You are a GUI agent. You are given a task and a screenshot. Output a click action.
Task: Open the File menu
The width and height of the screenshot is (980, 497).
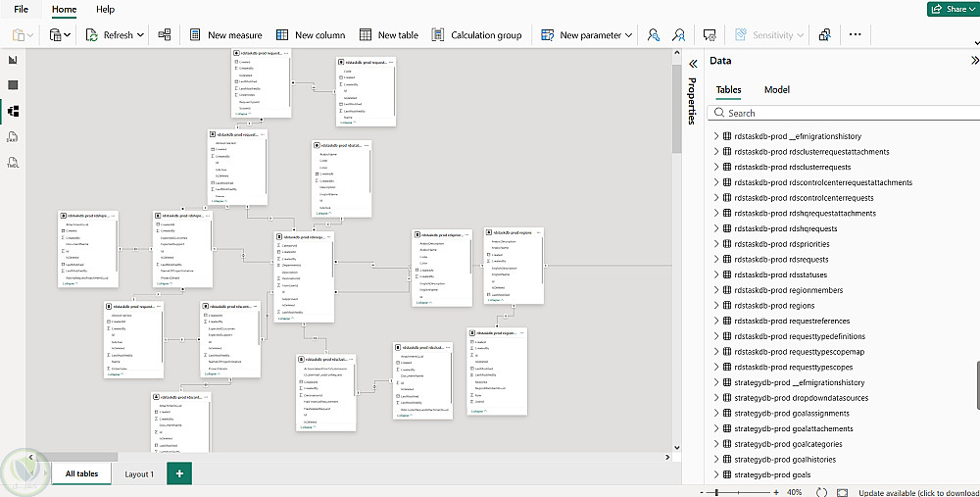[21, 9]
